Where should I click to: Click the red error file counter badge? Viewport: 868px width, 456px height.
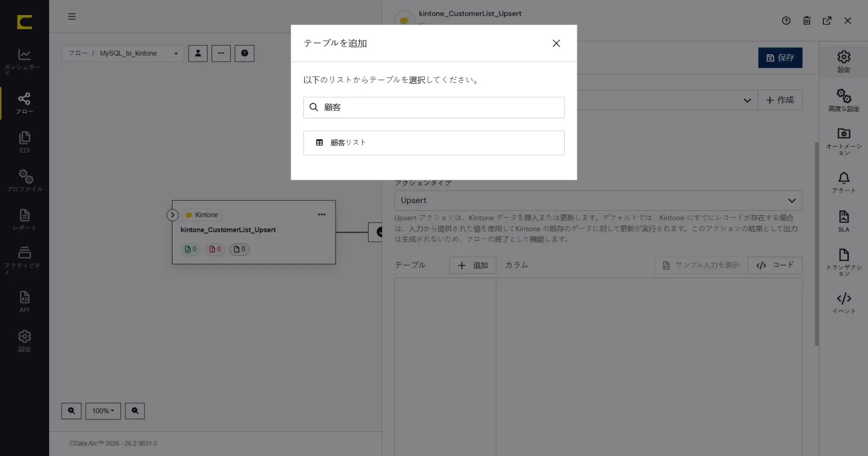click(x=215, y=249)
